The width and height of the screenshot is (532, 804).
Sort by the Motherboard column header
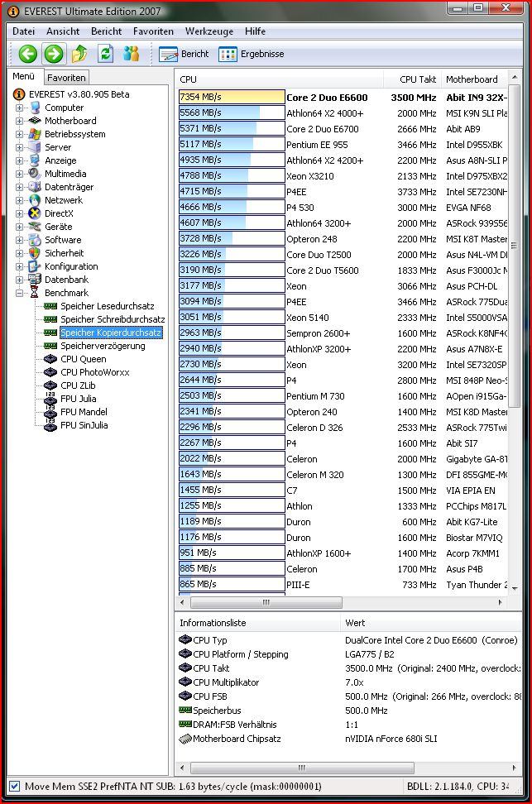[x=474, y=79]
